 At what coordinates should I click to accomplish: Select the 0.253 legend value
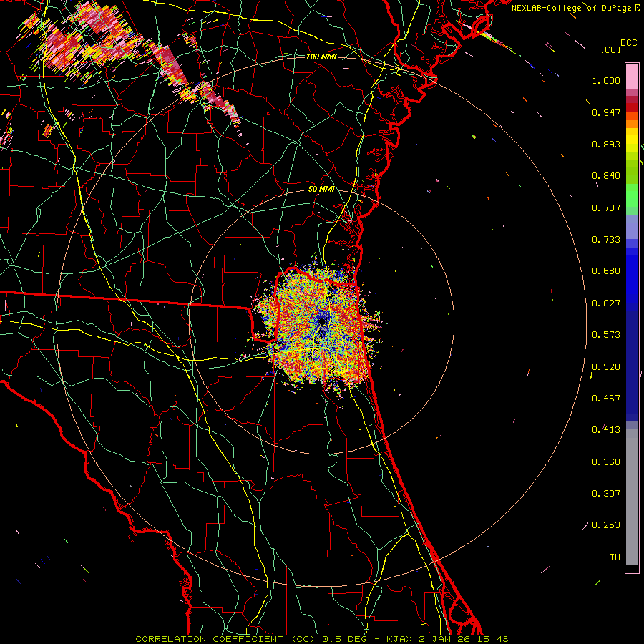click(x=606, y=525)
